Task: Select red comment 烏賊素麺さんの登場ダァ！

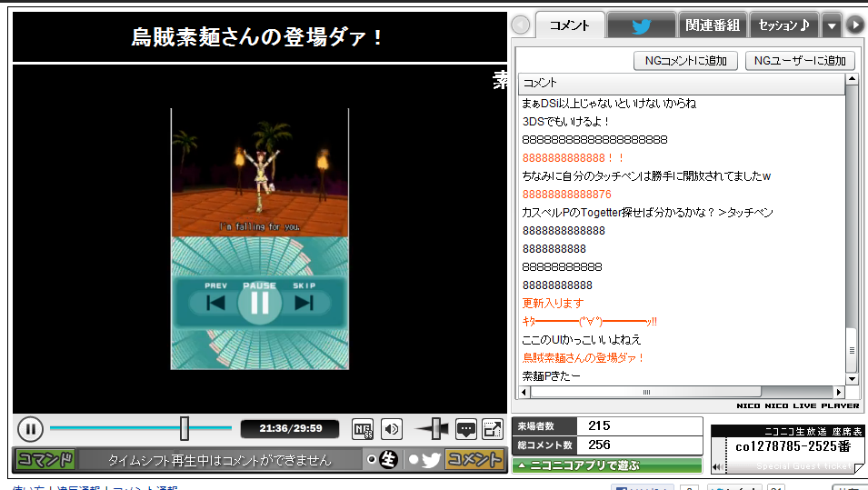Action: 583,357
